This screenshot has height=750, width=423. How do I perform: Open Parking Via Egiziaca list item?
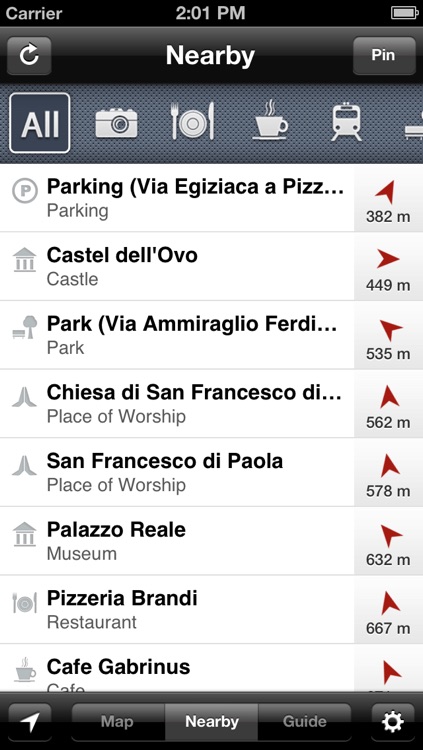click(177, 198)
